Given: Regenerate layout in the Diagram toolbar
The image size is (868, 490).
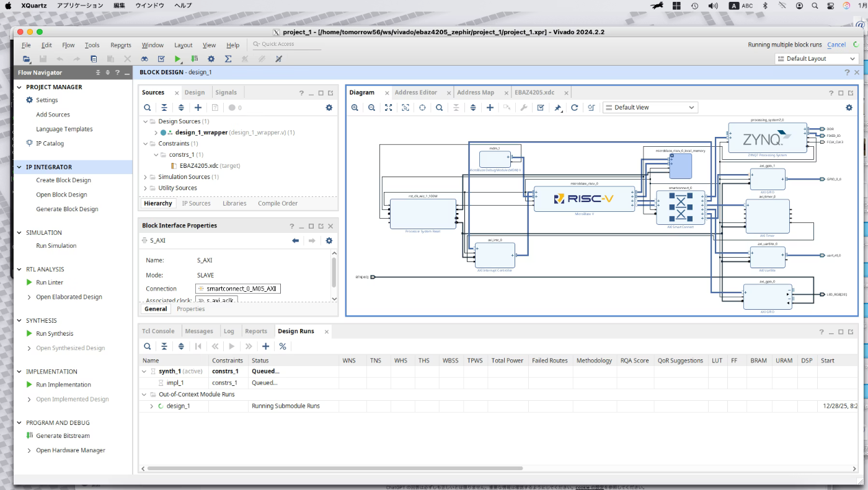Looking at the screenshot, I should 575,107.
